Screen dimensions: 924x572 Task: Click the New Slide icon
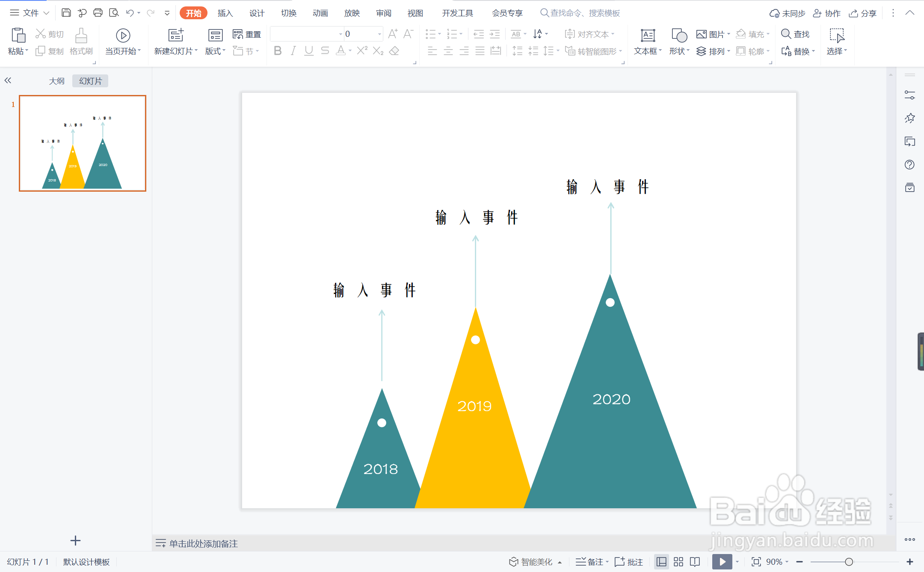pyautogui.click(x=176, y=36)
